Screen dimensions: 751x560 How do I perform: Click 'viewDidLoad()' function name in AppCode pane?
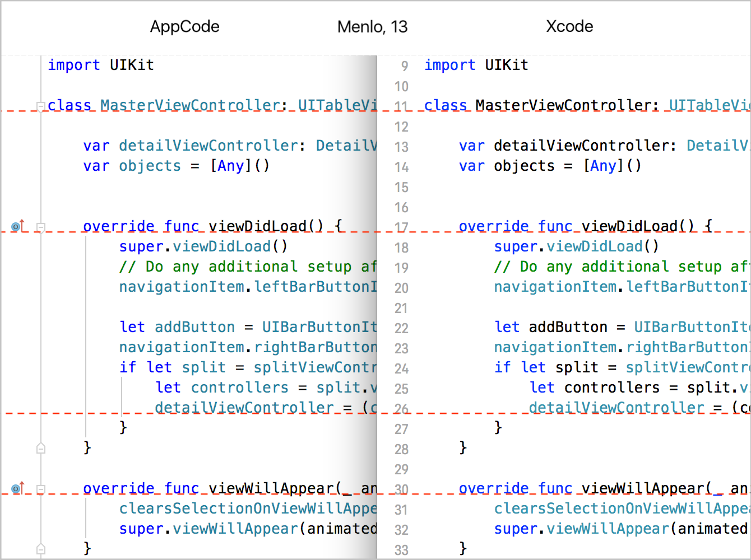coord(266,226)
